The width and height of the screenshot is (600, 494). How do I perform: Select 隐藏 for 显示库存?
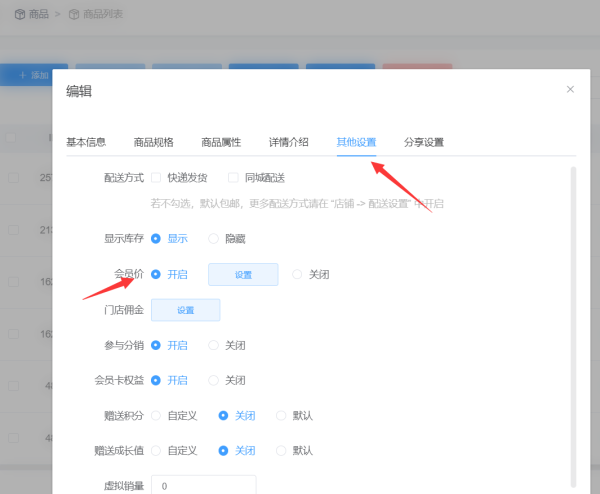click(214, 239)
